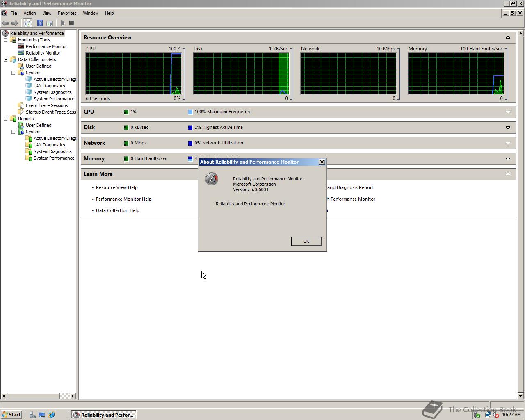525x420 pixels.
Task: Open the Help menu
Action: pyautogui.click(x=109, y=13)
